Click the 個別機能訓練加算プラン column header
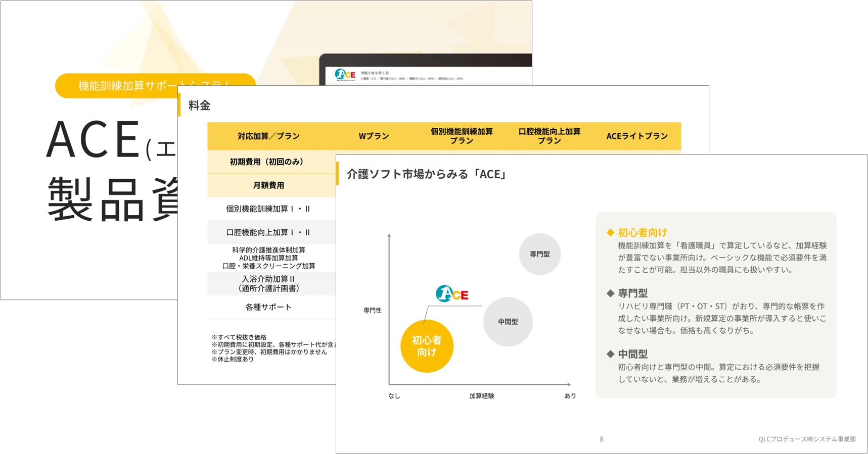The image size is (868, 454). pos(462,136)
